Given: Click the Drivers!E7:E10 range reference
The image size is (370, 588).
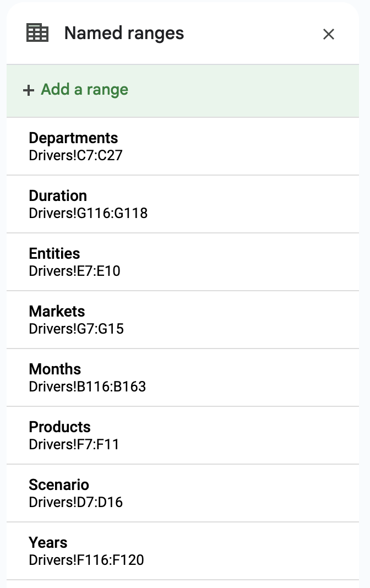Looking at the screenshot, I should (74, 271).
